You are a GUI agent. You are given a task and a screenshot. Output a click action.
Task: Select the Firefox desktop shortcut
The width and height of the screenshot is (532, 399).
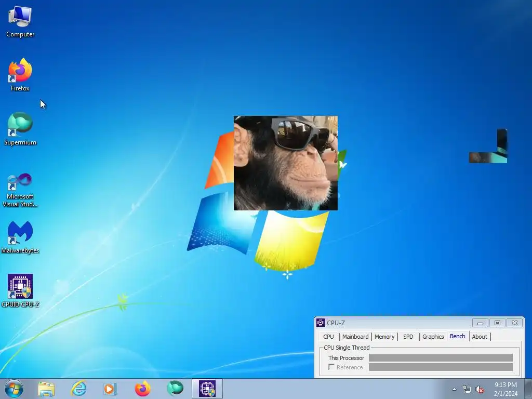20,75
